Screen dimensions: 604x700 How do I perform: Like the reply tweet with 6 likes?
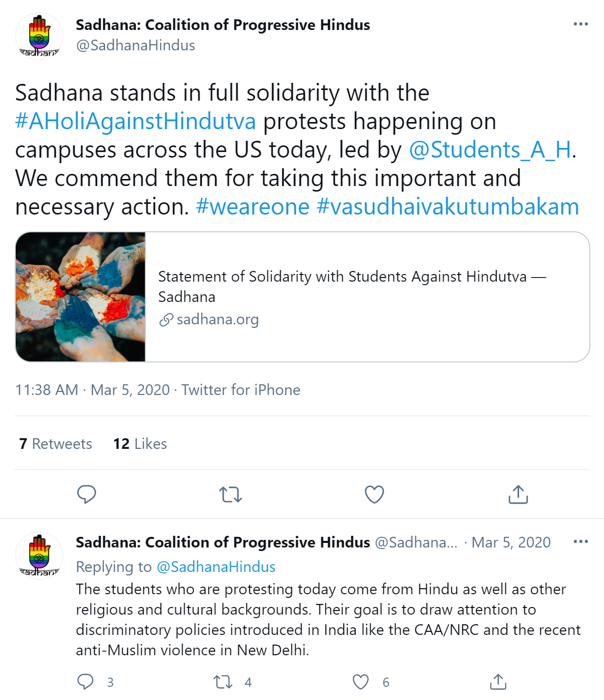point(360,682)
